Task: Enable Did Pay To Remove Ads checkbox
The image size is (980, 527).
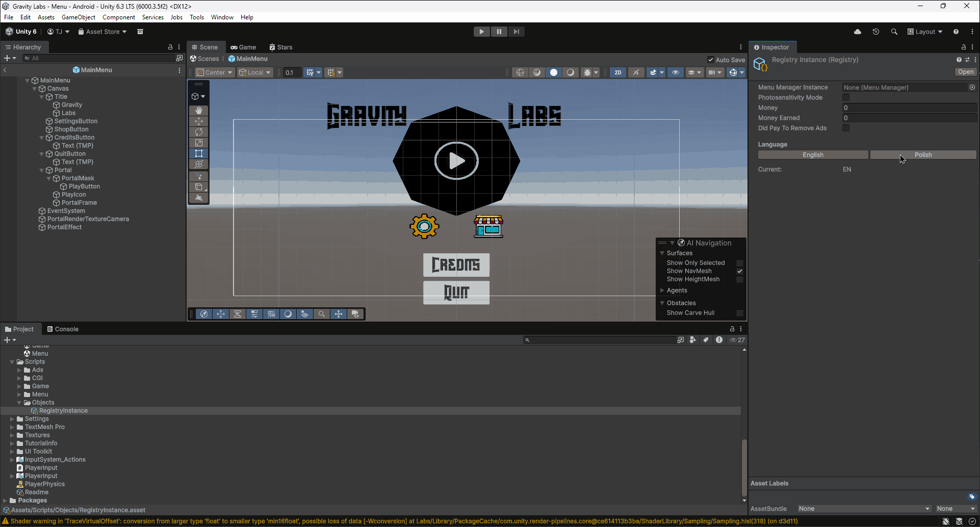Action: click(846, 128)
